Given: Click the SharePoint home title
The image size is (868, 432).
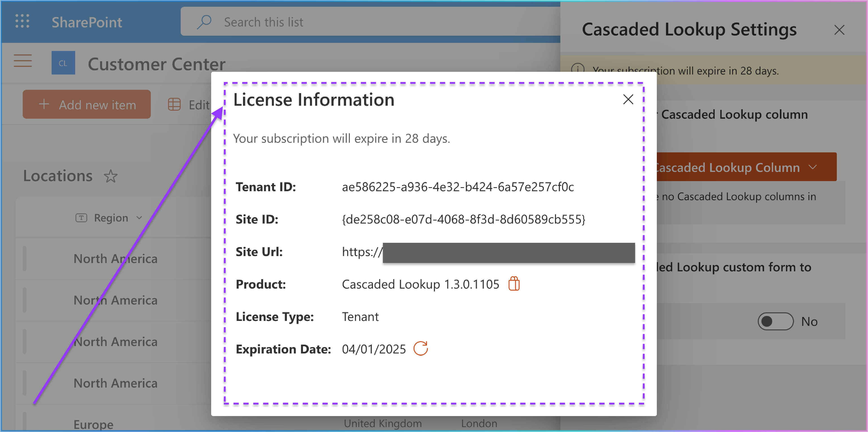Looking at the screenshot, I should point(87,22).
